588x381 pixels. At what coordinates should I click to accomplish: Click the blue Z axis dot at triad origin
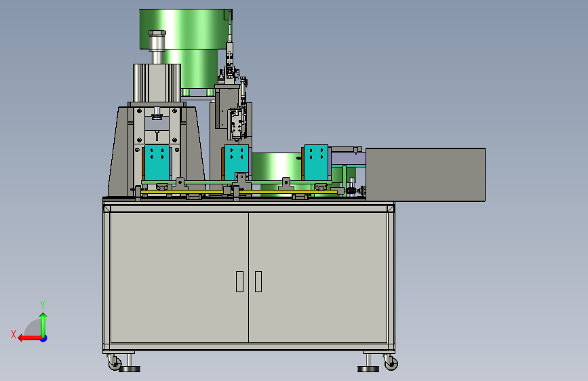pyautogui.click(x=44, y=338)
